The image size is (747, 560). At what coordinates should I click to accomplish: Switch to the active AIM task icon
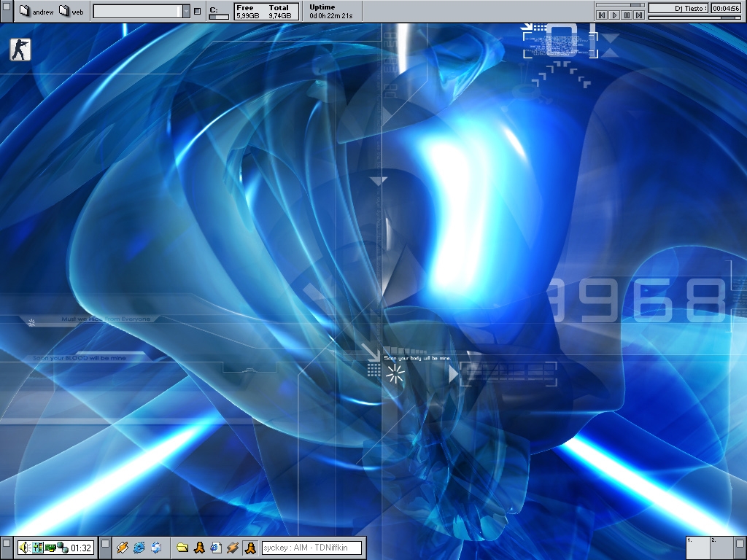tap(250, 548)
